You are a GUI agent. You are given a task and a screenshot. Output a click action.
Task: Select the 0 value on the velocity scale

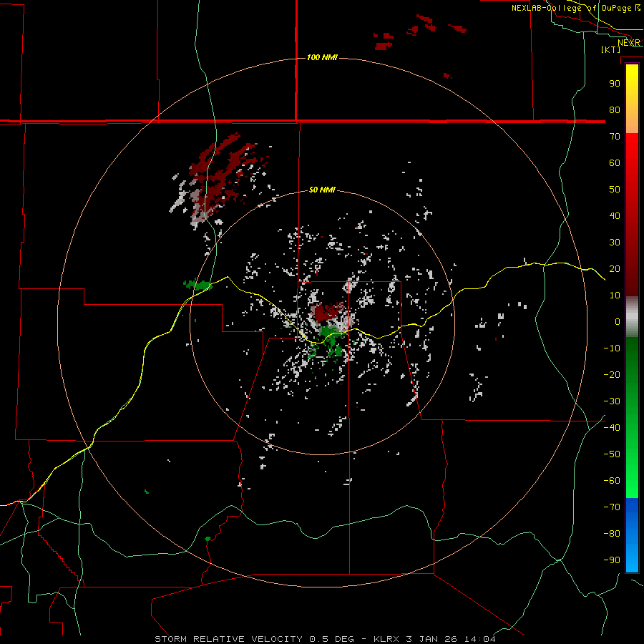click(618, 321)
